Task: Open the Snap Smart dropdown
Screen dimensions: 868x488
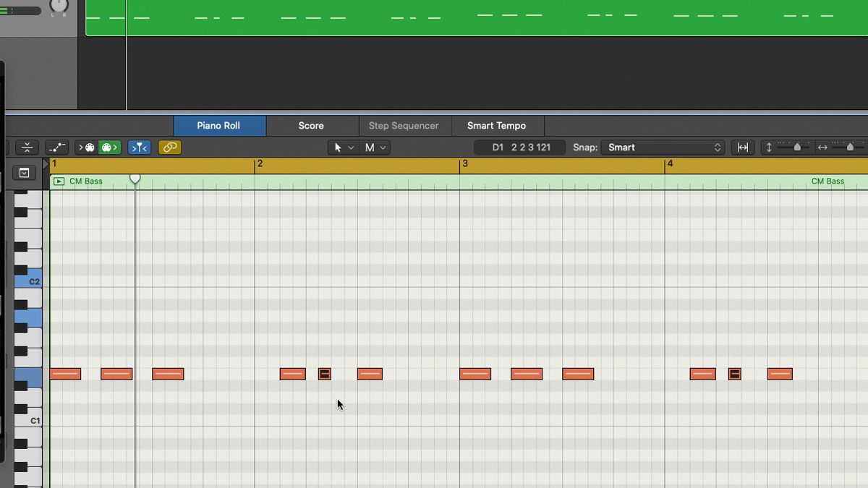Action: (662, 147)
